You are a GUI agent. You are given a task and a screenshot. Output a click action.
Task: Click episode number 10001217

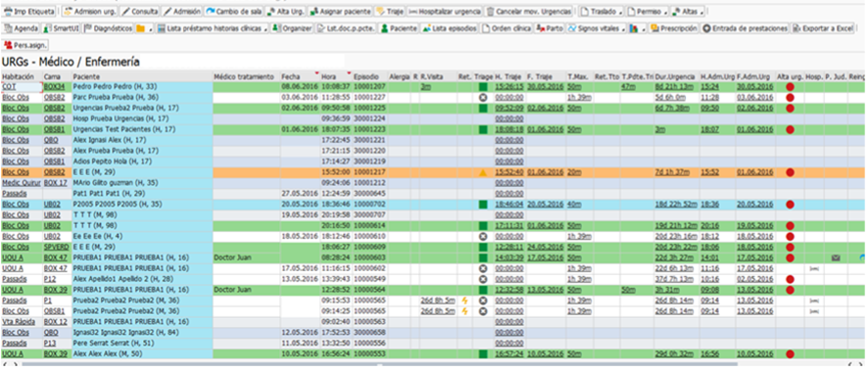pyautogui.click(x=369, y=172)
